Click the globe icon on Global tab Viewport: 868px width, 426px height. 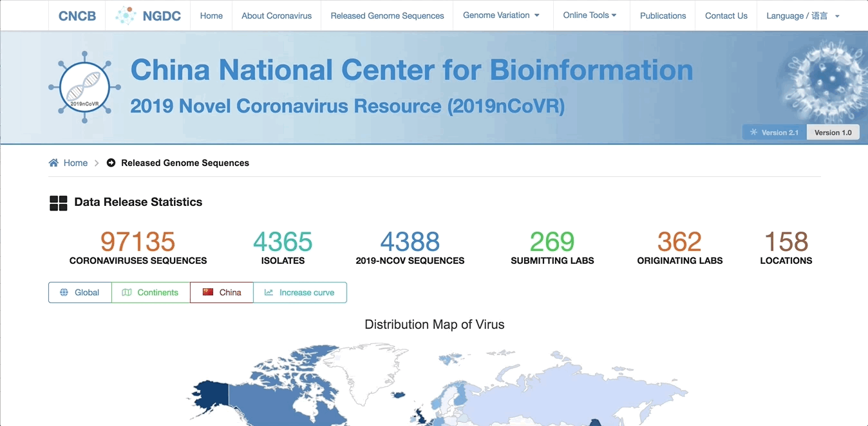64,292
